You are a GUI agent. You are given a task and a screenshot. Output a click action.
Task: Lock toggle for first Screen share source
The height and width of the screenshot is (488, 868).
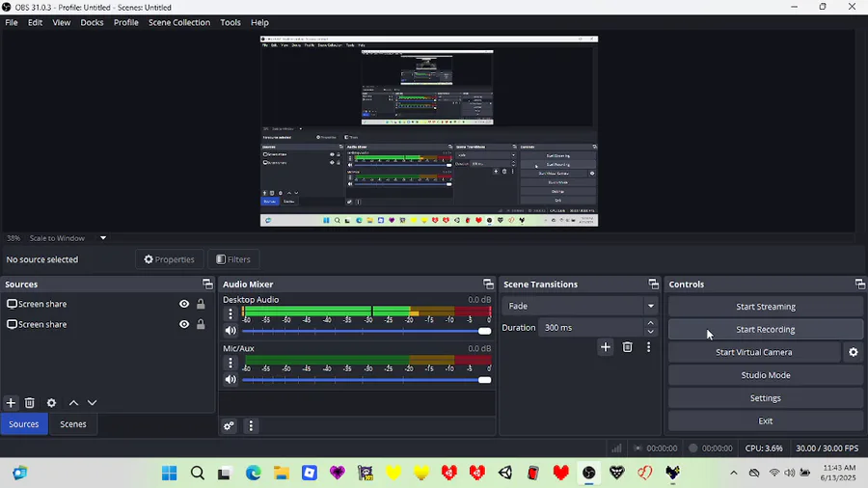[x=201, y=304]
